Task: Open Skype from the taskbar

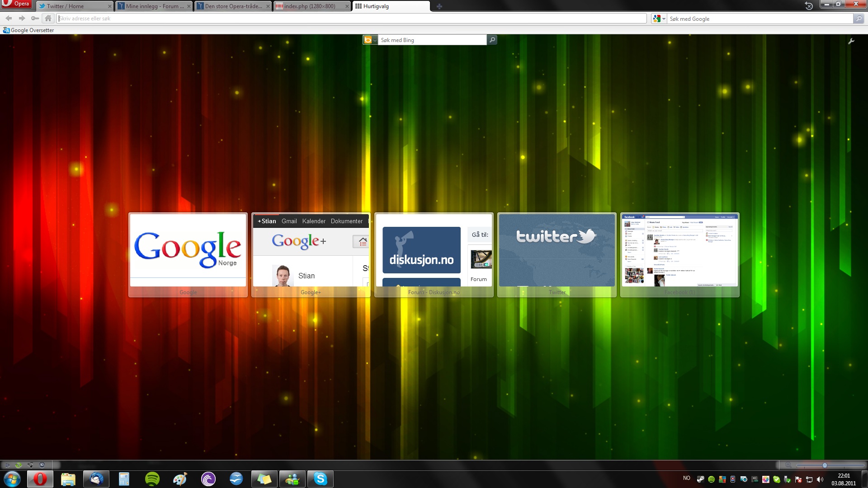Action: point(321,479)
